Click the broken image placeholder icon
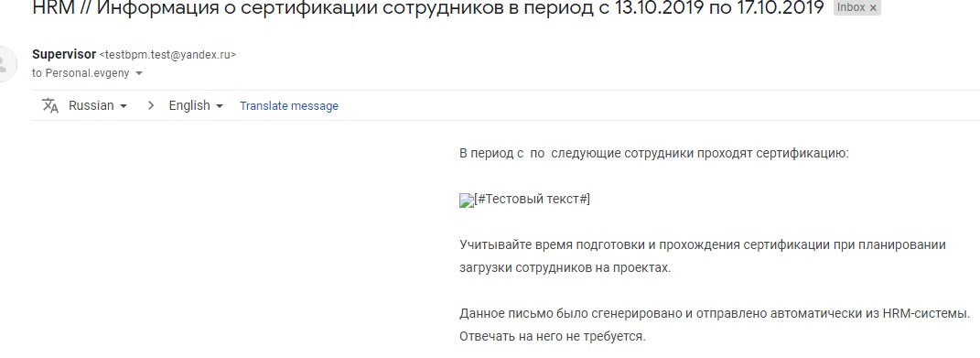This screenshot has width=980, height=358. (467, 201)
